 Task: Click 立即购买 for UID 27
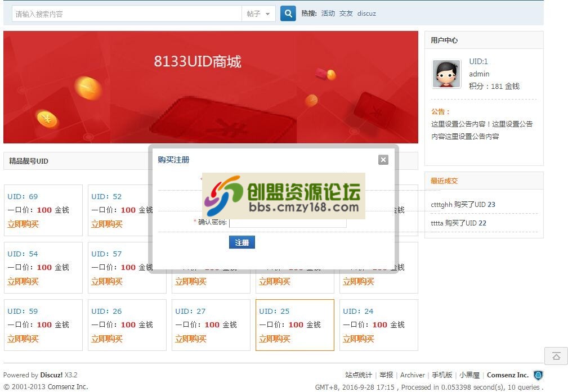(x=190, y=339)
